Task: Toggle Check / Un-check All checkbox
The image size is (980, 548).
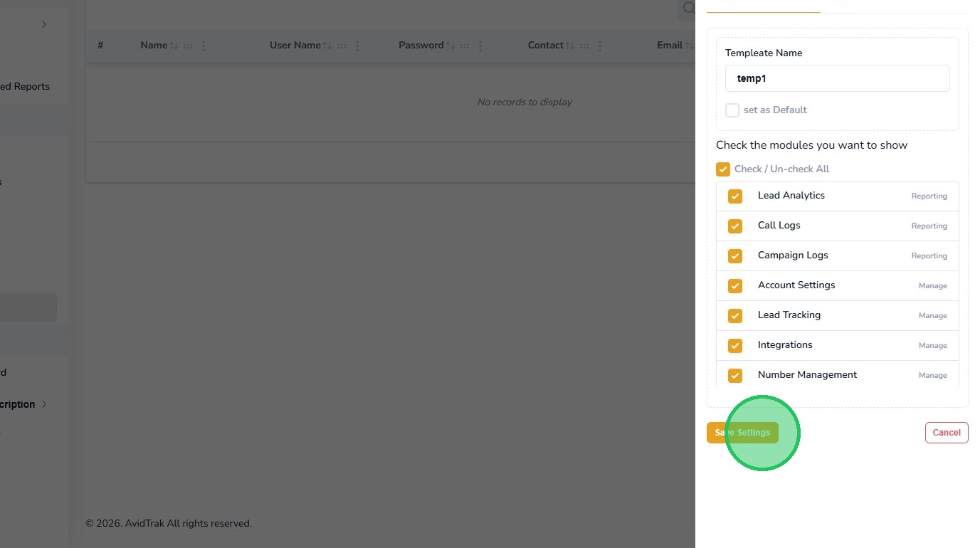Action: 723,169
